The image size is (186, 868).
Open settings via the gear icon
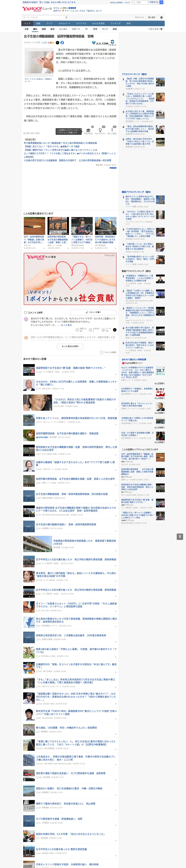pos(161,17)
